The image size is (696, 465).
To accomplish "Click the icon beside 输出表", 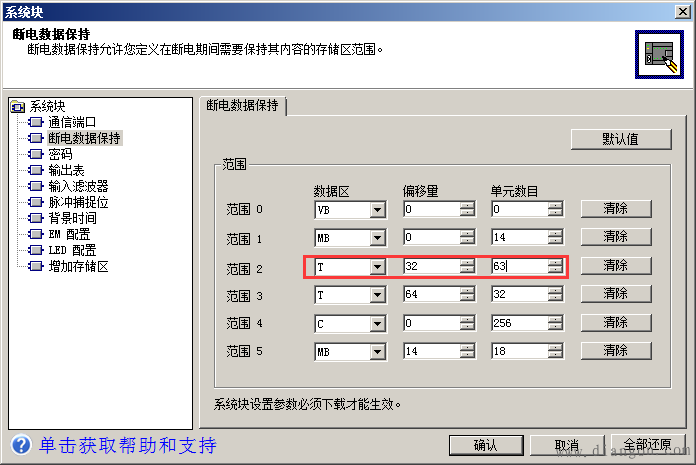I will pyautogui.click(x=36, y=170).
